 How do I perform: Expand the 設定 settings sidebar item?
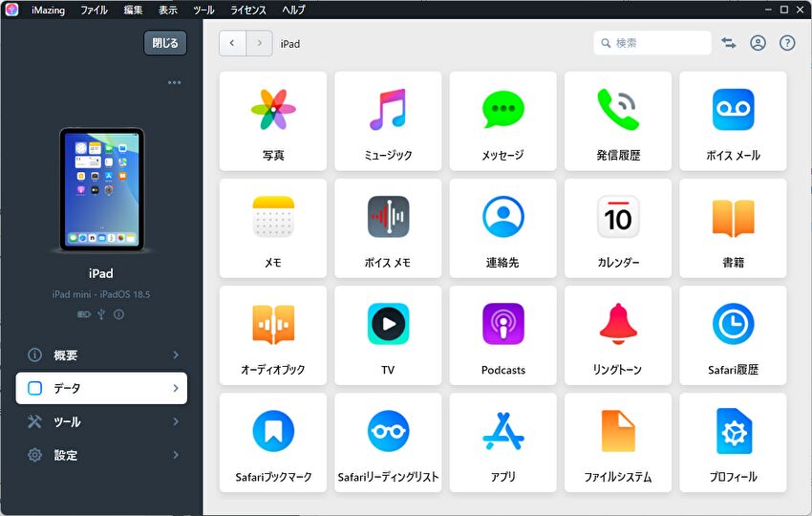click(101, 455)
